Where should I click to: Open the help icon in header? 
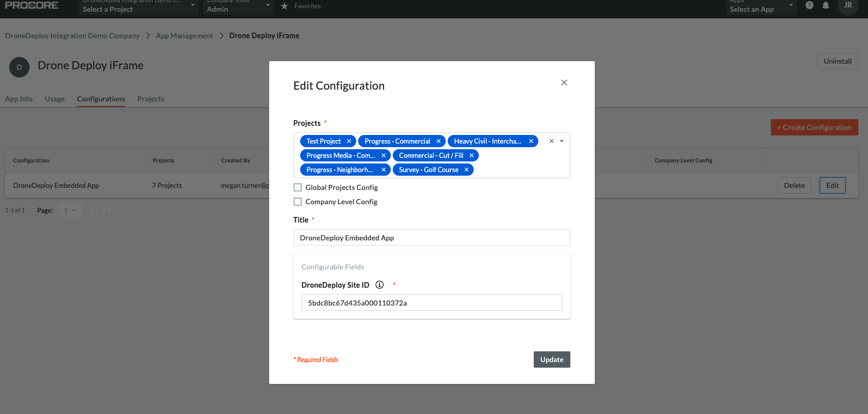(x=809, y=5)
